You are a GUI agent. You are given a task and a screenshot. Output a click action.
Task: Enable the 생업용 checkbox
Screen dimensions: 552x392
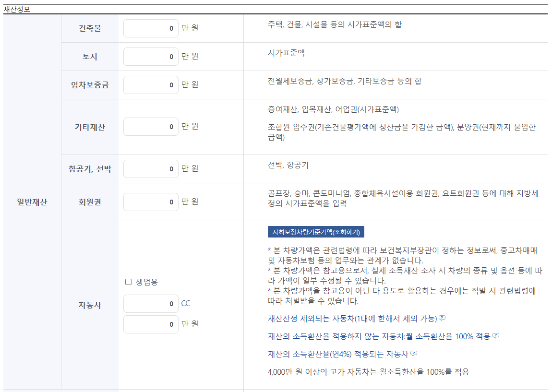coord(128,282)
